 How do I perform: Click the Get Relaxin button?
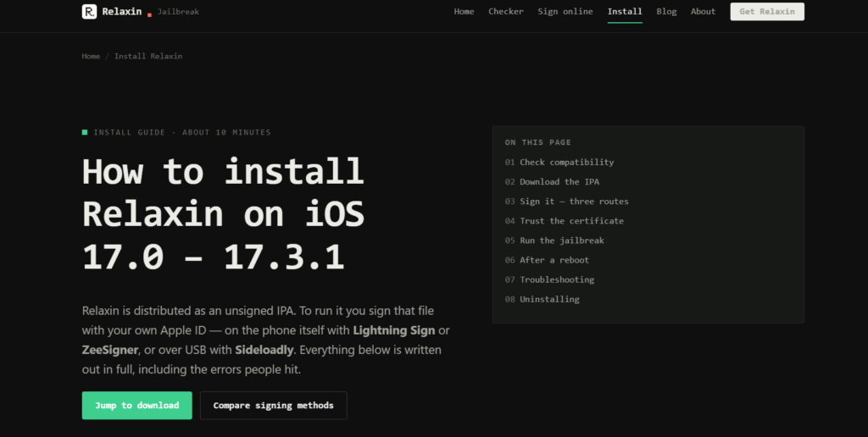coord(766,12)
